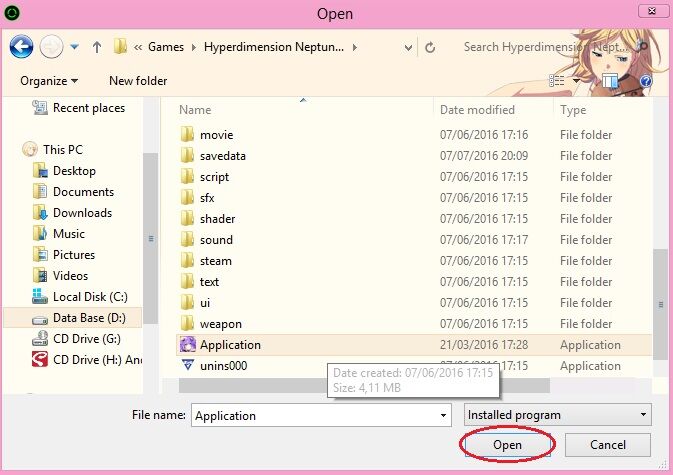Select Local Disk (C:) drive
This screenshot has height=475, width=673.
tap(80, 296)
